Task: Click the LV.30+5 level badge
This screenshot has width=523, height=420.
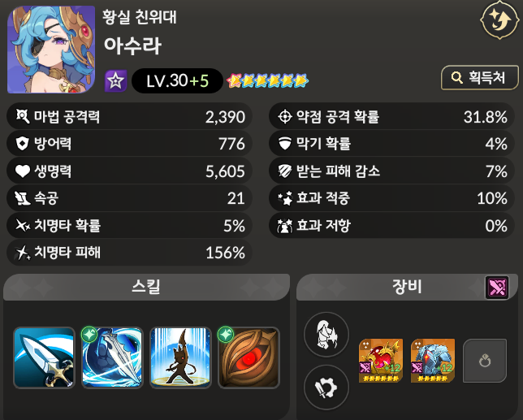Action: (177, 80)
